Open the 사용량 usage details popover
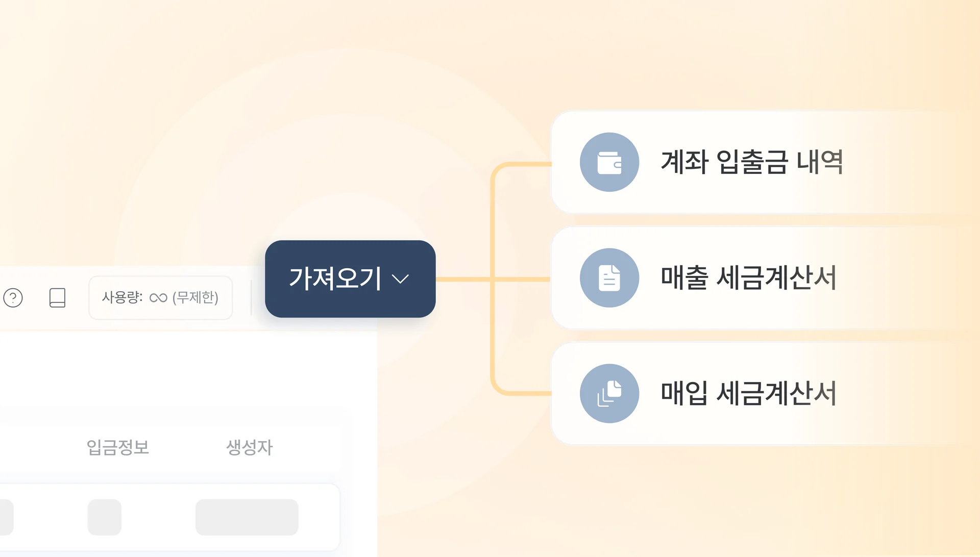 [160, 297]
